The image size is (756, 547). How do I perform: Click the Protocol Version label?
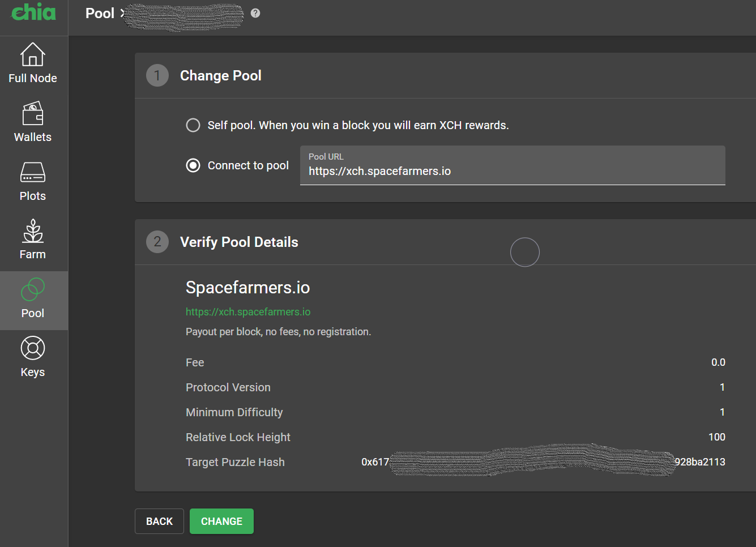coord(228,387)
